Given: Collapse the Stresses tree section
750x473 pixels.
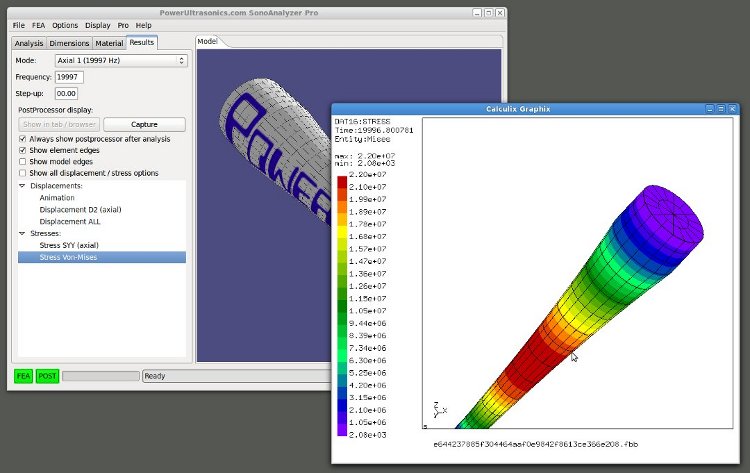Looking at the screenshot, I should pos(22,233).
